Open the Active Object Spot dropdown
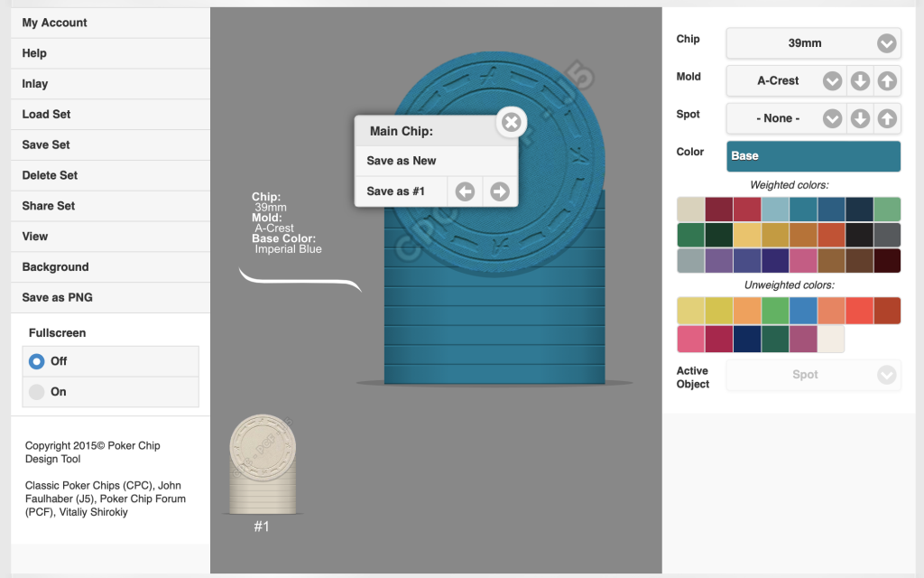 tap(813, 375)
